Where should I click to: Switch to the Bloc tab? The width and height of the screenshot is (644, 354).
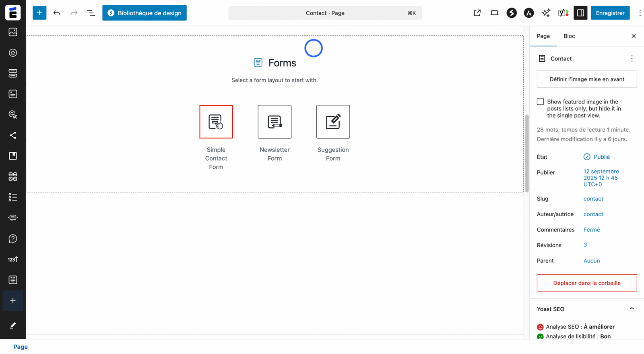pyautogui.click(x=569, y=36)
